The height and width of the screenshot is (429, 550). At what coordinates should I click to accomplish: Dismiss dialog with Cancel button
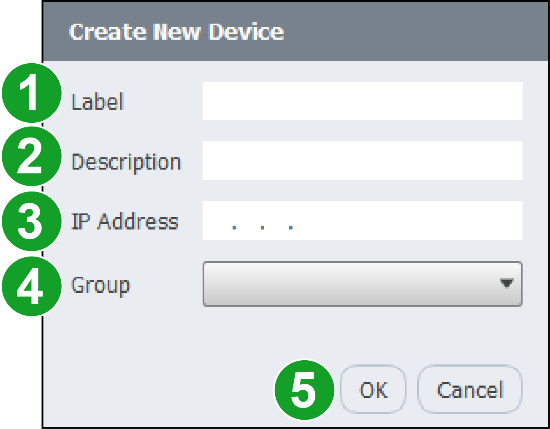(x=470, y=389)
